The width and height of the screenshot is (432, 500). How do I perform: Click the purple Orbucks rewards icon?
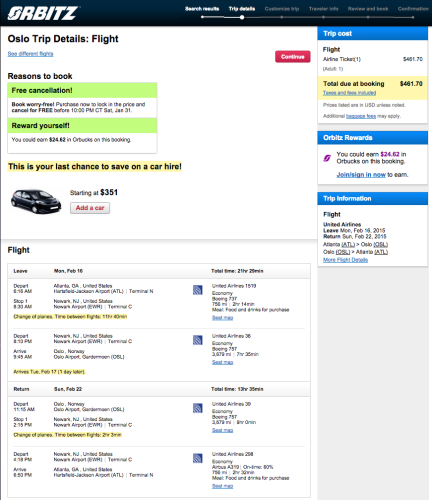point(327,158)
